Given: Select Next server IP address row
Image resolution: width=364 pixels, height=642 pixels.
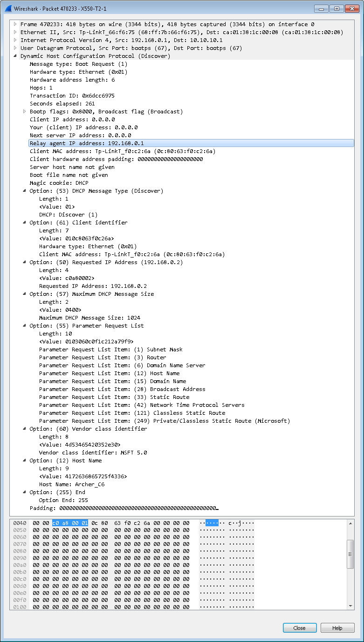Looking at the screenshot, I should click(x=82, y=135).
